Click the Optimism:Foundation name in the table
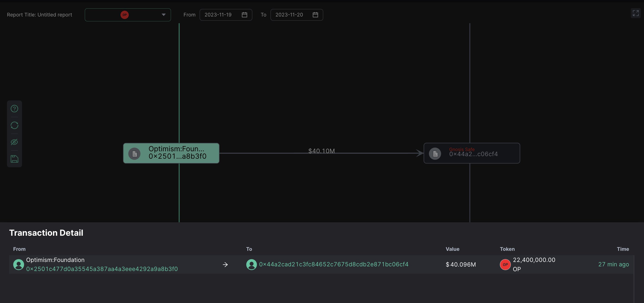The width and height of the screenshot is (644, 303). click(x=55, y=260)
